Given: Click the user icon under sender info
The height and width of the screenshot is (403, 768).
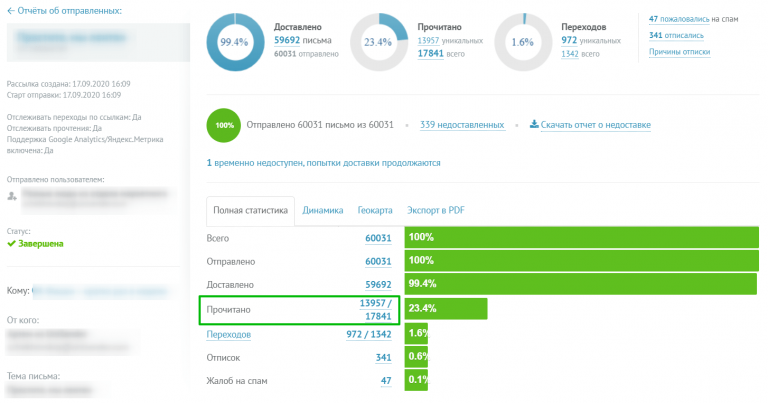Looking at the screenshot, I should tap(12, 196).
